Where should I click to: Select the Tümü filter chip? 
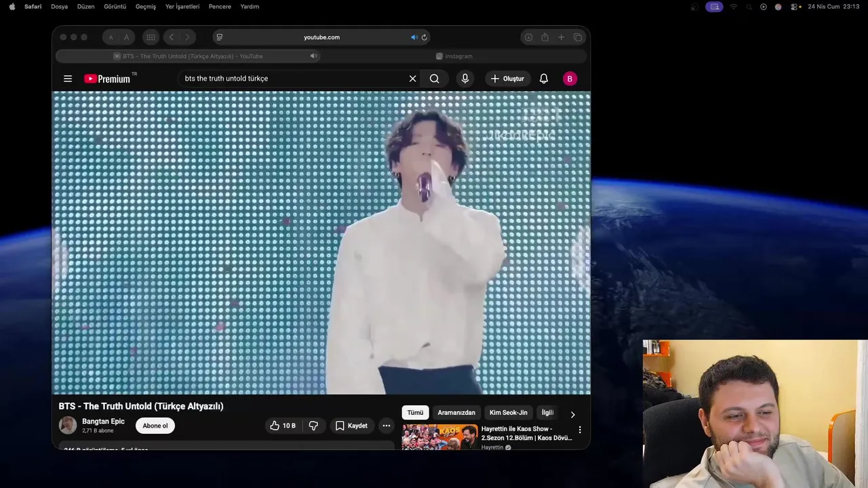[415, 413]
